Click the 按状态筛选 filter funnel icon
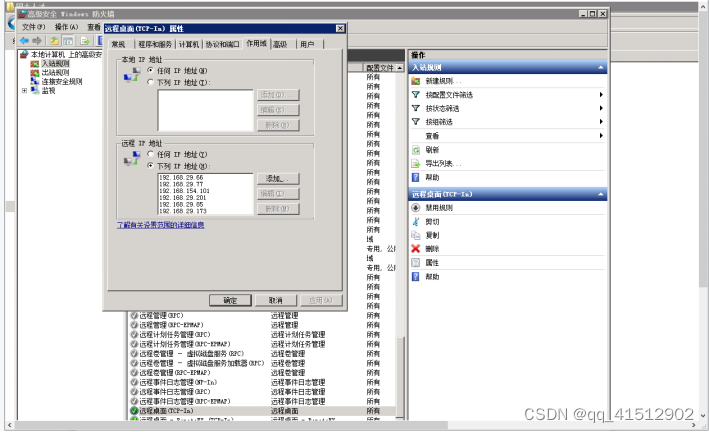Image resolution: width=709 pixels, height=432 pixels. pyautogui.click(x=416, y=108)
